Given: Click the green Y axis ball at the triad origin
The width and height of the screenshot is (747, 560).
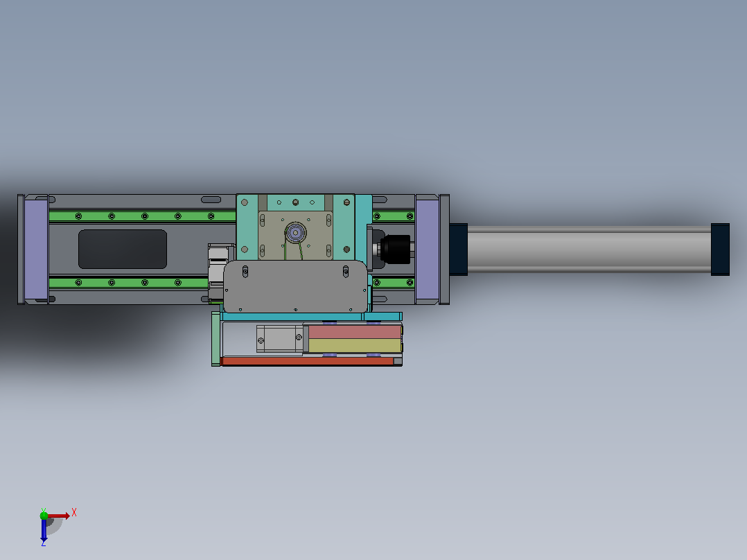Looking at the screenshot, I should (x=44, y=515).
